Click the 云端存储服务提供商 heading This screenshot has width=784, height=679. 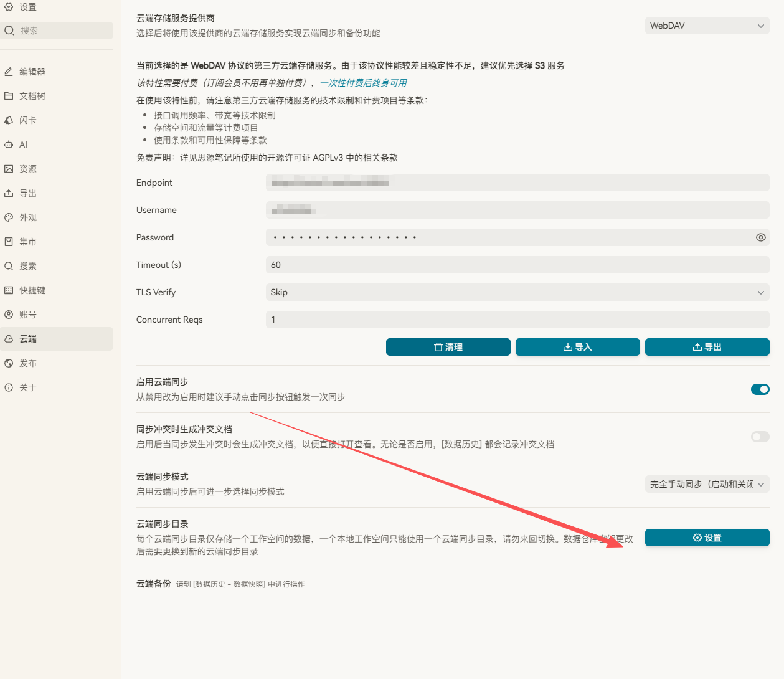[176, 18]
